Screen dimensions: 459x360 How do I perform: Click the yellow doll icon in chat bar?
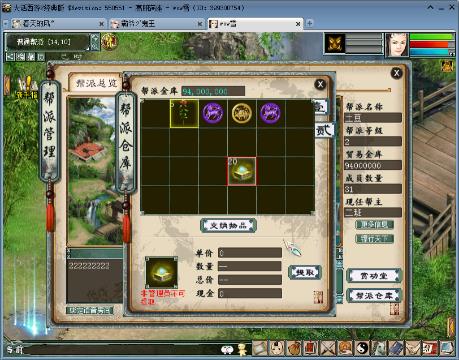tap(242, 349)
